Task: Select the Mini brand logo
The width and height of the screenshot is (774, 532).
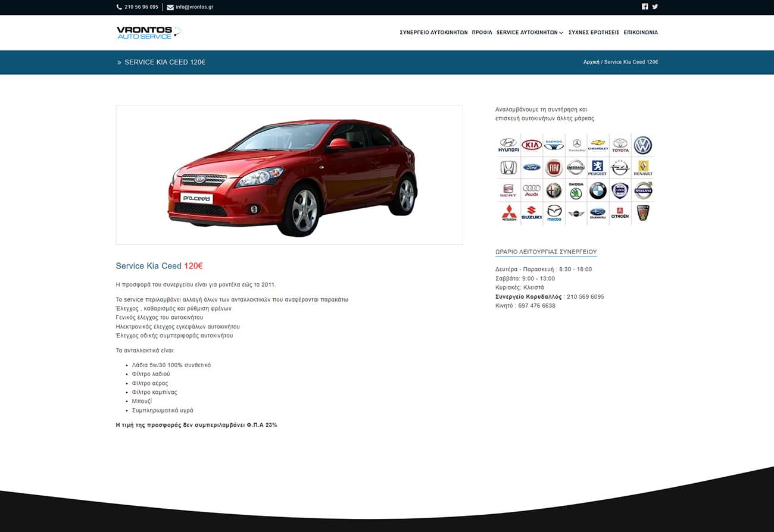Action: 576,213
